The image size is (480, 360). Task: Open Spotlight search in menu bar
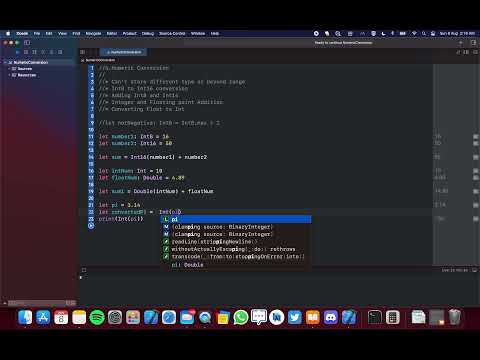[424, 33]
